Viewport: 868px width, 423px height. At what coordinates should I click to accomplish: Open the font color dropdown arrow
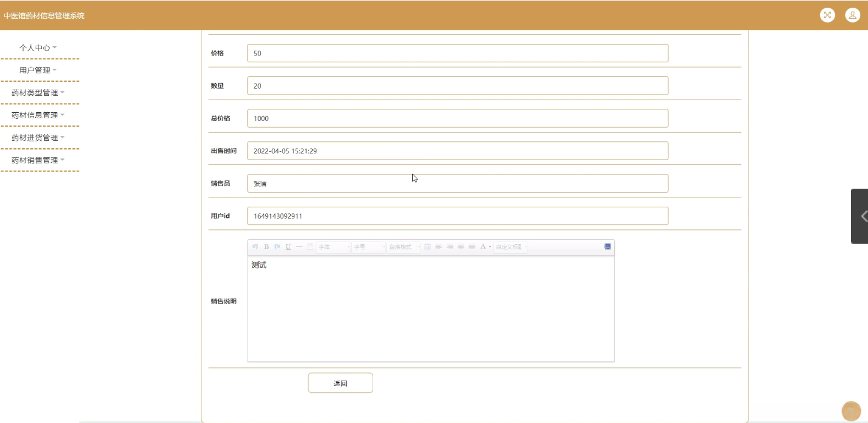tap(490, 247)
